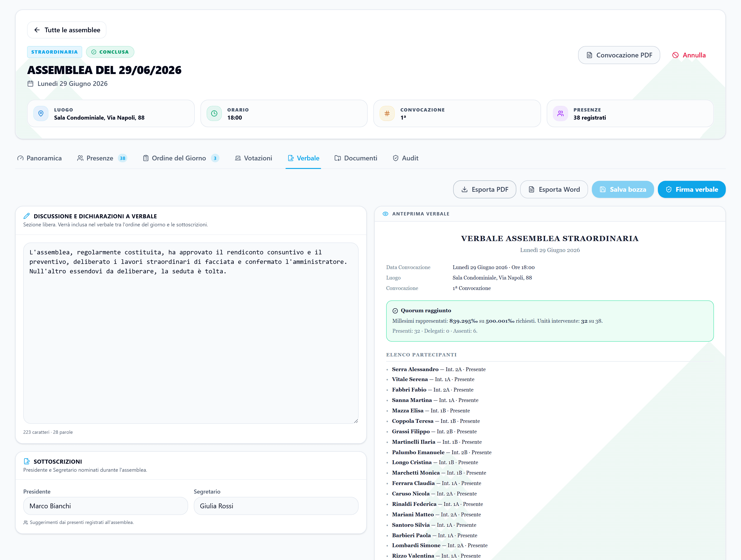Click the 223 caratteri · 28 parole counter

48,432
